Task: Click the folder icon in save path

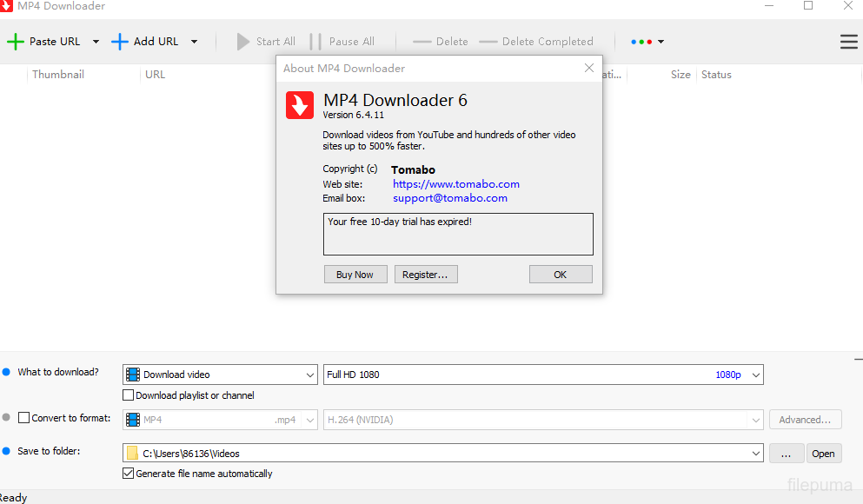Action: [x=132, y=454]
